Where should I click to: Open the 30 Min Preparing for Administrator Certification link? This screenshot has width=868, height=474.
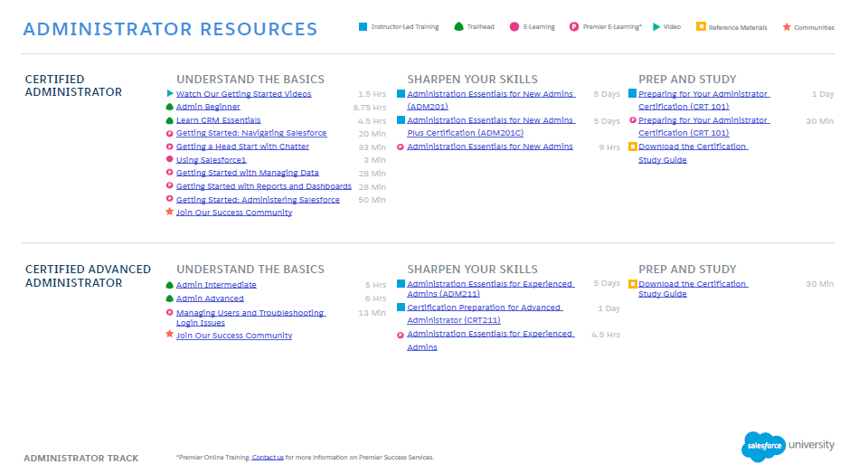point(703,127)
